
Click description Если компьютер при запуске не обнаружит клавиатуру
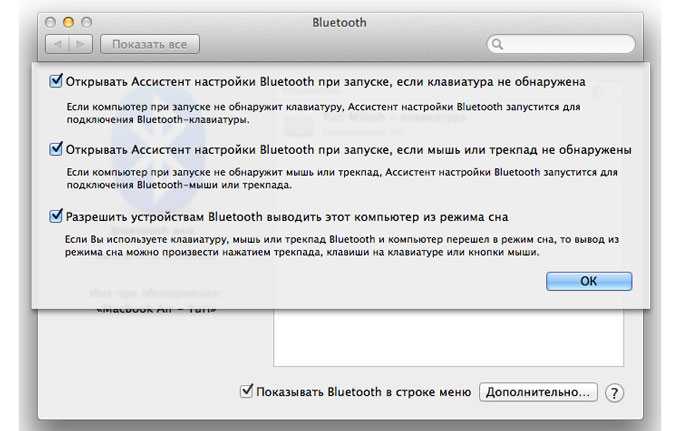323,113
